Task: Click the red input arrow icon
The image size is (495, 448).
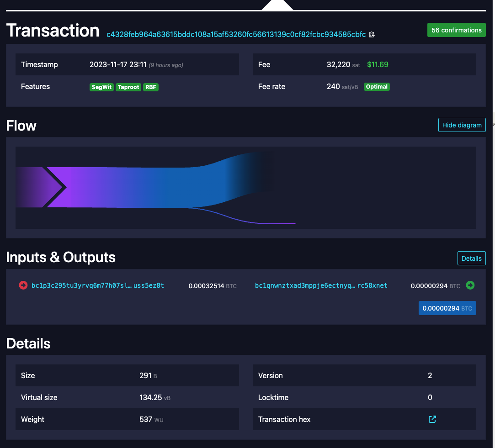Action: pyautogui.click(x=23, y=285)
